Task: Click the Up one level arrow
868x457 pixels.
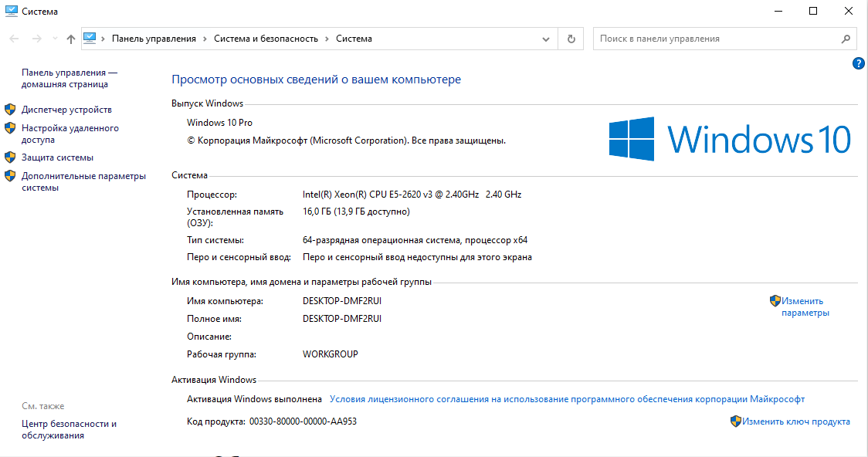Action: (x=71, y=39)
